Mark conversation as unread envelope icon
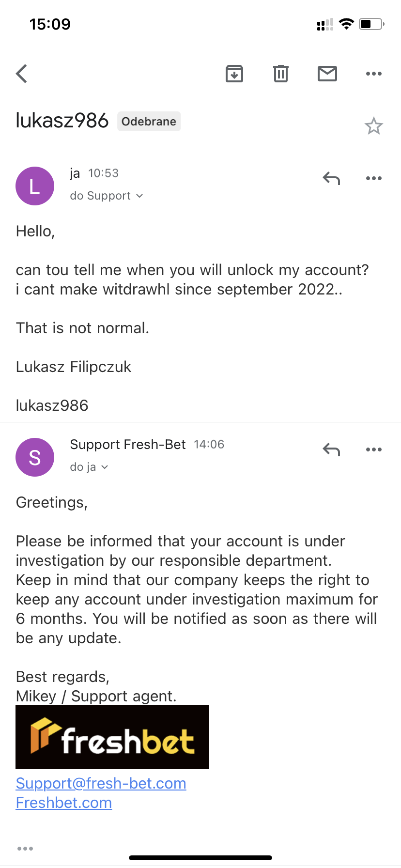Screen dimensions: 401x868 coord(327,74)
